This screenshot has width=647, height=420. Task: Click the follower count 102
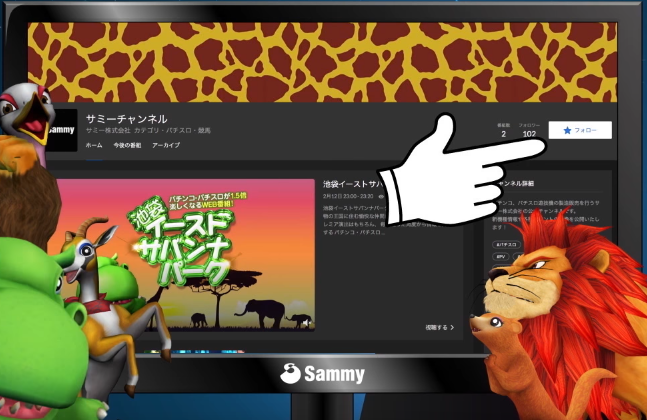point(529,134)
